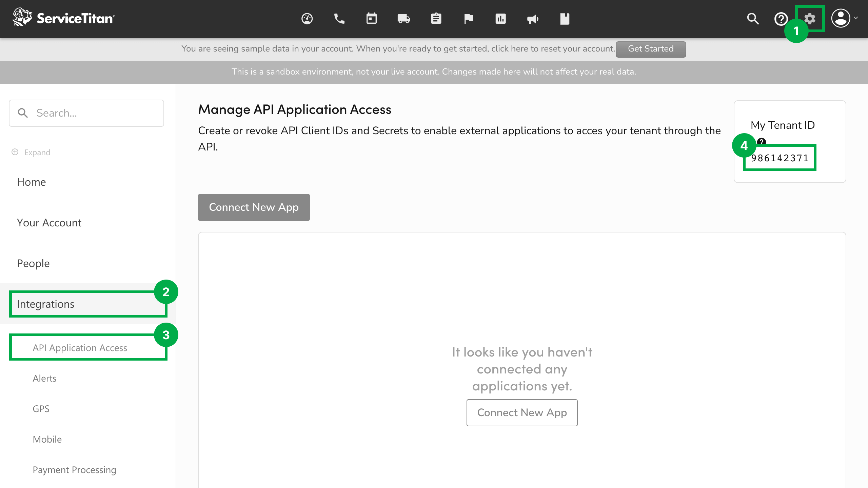Image resolution: width=868 pixels, height=488 pixels.
Task: Open the Dispatch truck icon
Action: (404, 19)
